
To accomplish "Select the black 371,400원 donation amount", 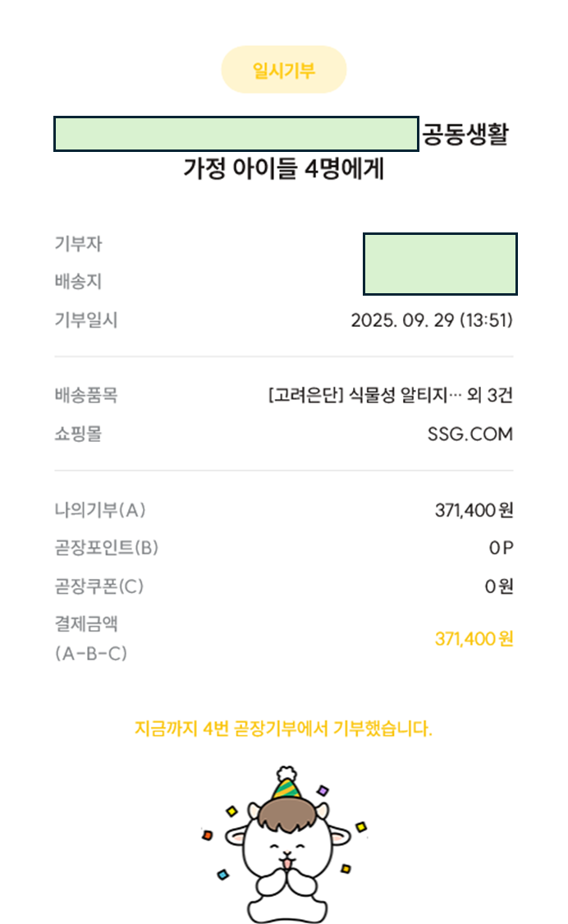I will [x=474, y=510].
